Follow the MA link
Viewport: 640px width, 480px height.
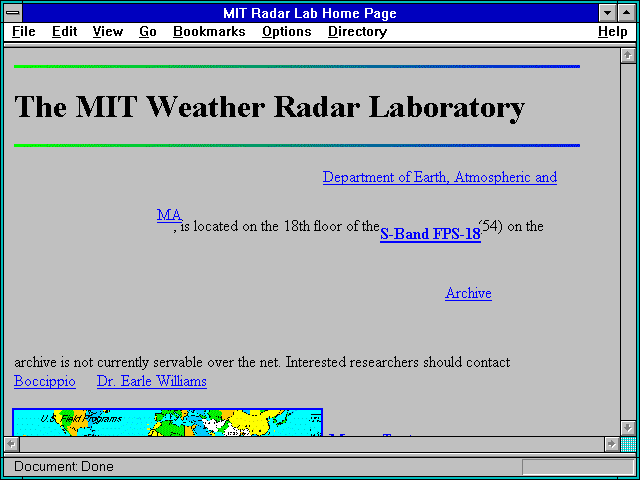coord(169,215)
